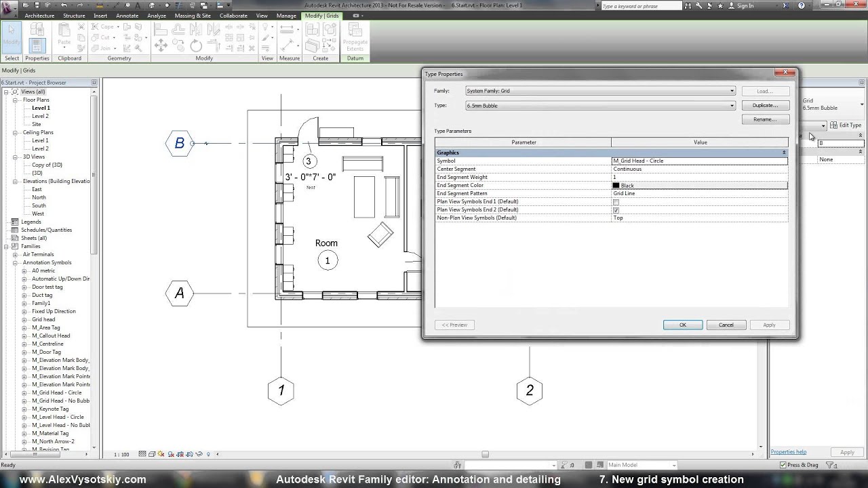The width and height of the screenshot is (868, 488).
Task: Open the Main Model design options dropdown
Action: coord(673,465)
